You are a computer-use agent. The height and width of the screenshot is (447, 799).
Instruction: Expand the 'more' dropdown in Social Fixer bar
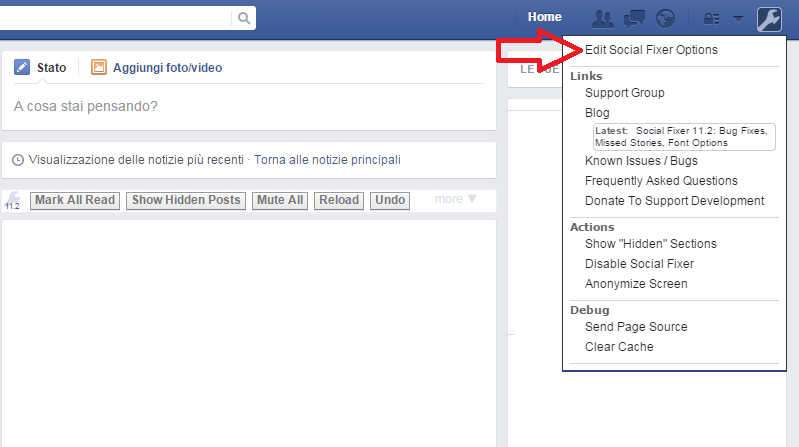pyautogui.click(x=456, y=199)
